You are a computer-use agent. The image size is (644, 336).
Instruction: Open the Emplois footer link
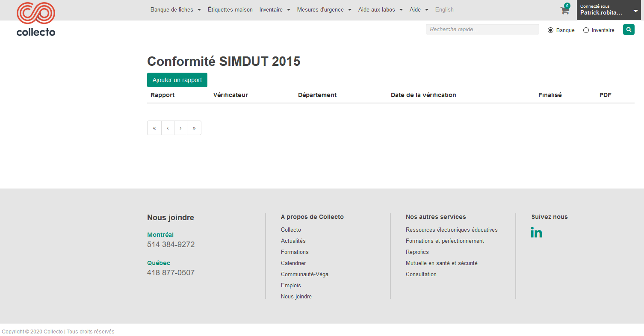pyautogui.click(x=291, y=285)
